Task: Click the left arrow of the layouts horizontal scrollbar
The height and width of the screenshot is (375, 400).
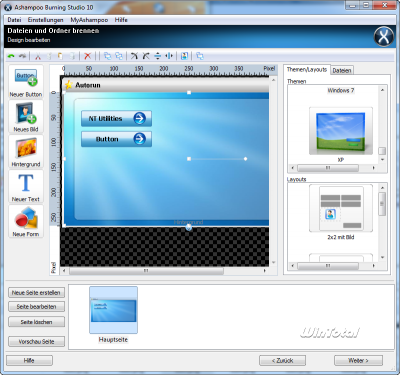Action: 293,266
